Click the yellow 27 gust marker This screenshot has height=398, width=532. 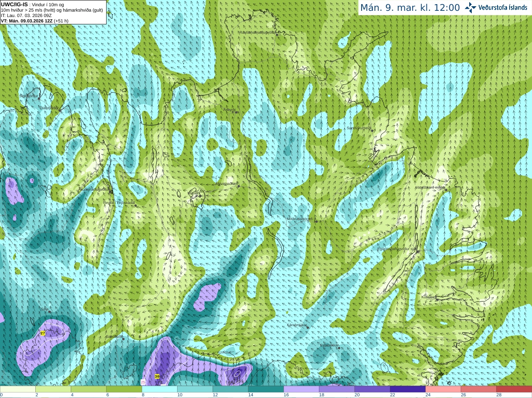(x=43, y=333)
